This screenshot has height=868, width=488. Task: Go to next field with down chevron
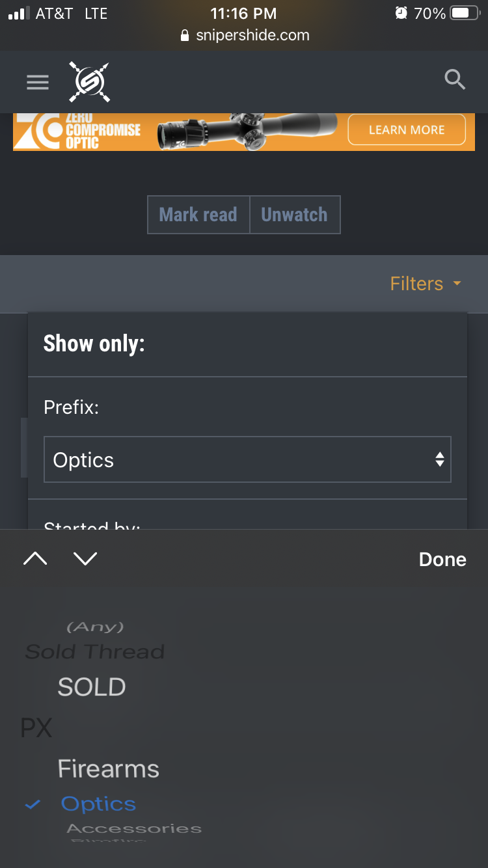[85, 558]
